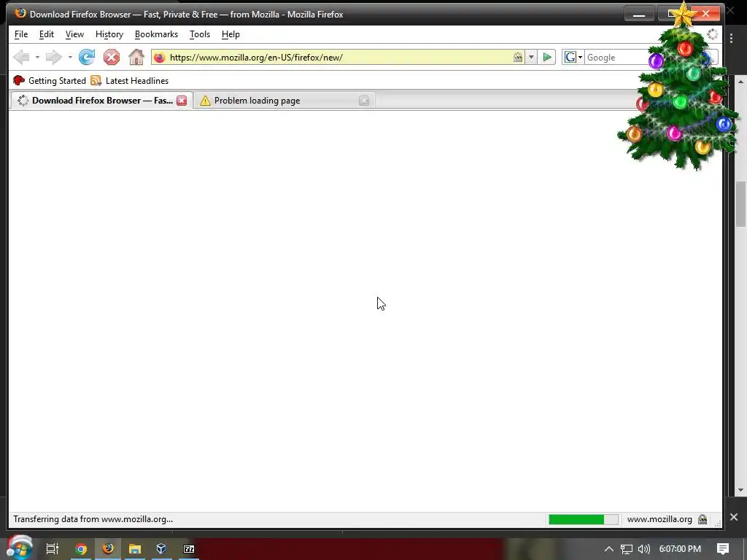Minimize the Firefox window
The height and width of the screenshot is (560, 747).
(639, 14)
